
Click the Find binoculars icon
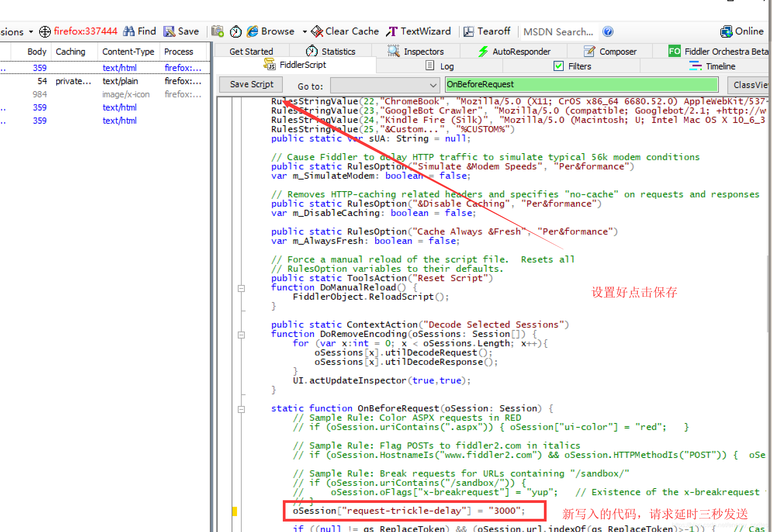pyautogui.click(x=129, y=31)
